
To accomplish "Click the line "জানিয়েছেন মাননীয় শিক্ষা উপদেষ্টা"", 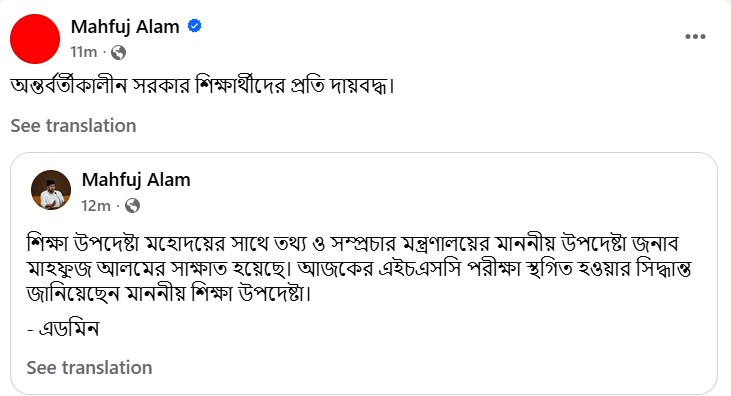I will click(x=168, y=293).
